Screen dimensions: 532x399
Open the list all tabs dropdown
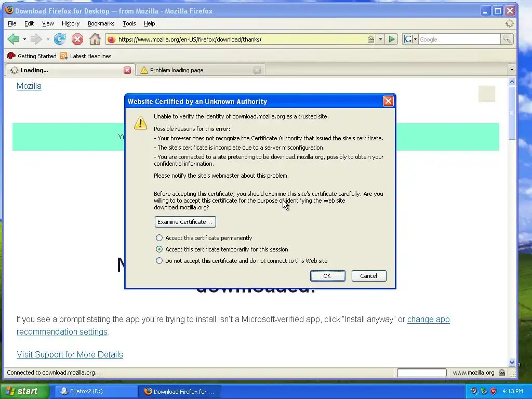click(x=512, y=70)
